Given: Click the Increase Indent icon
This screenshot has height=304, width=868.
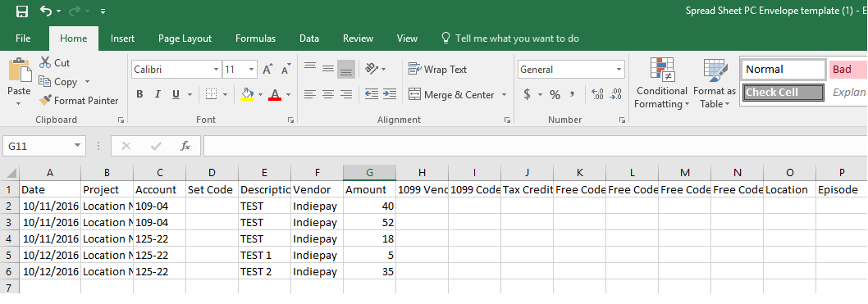Looking at the screenshot, I should click(390, 94).
